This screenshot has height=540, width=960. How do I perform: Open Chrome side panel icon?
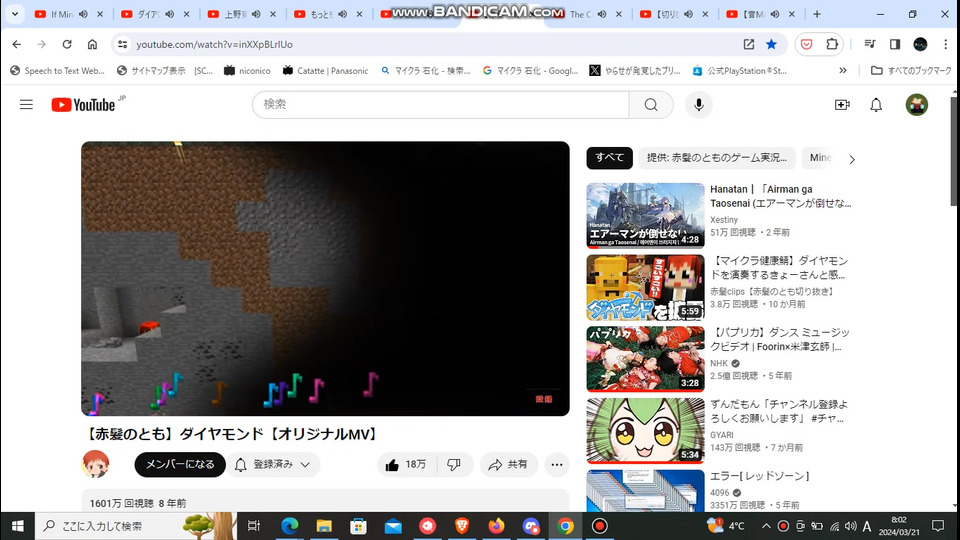pos(895,44)
